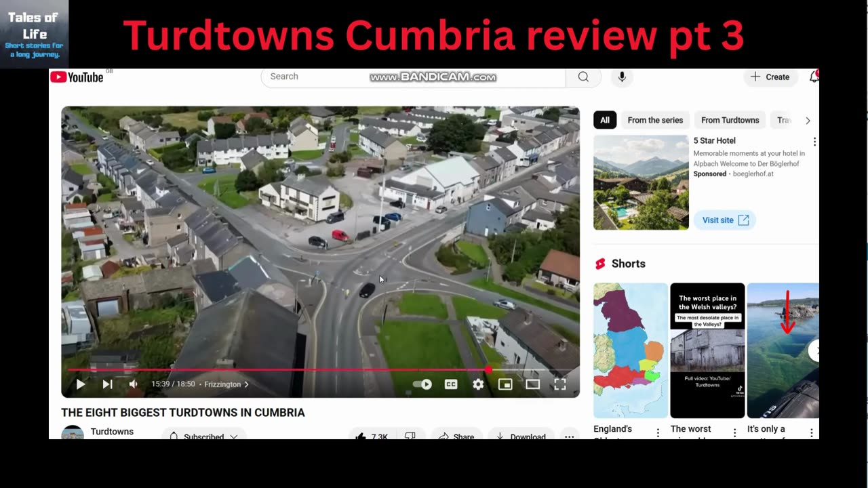Switch to miniplayer mode
Screen dimensions: 868x488
[505, 384]
